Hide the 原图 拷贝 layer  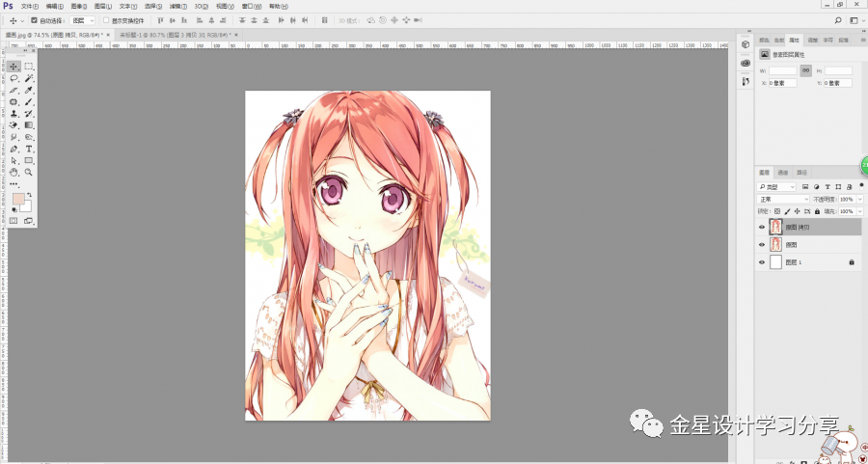762,227
